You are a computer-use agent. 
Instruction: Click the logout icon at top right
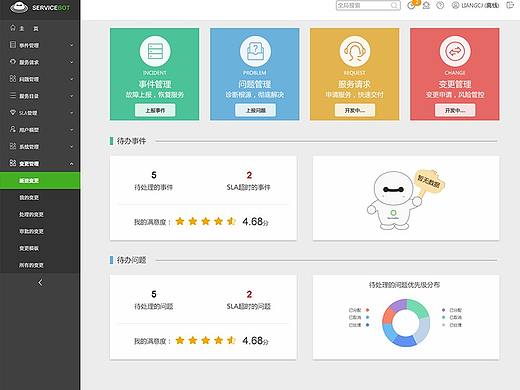click(510, 5)
